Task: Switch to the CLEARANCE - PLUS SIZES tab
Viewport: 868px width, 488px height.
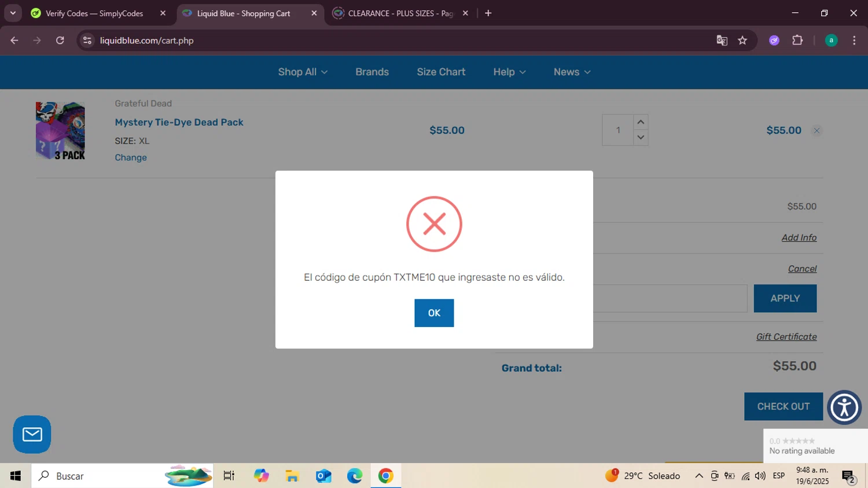Action: pos(400,13)
